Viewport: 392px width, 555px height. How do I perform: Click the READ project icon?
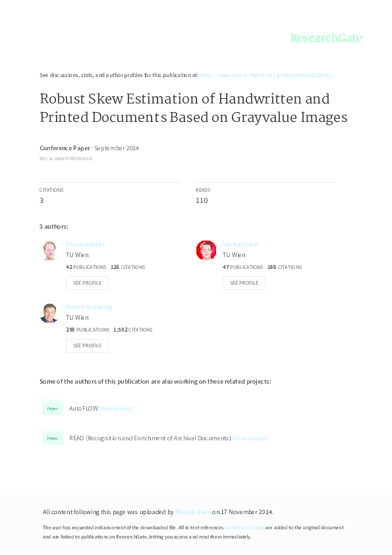(x=53, y=437)
